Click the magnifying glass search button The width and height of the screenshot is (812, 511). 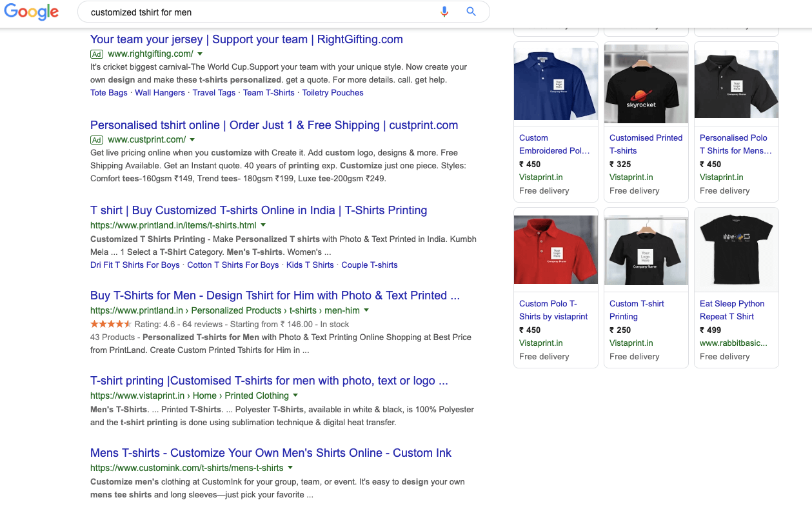click(x=471, y=12)
